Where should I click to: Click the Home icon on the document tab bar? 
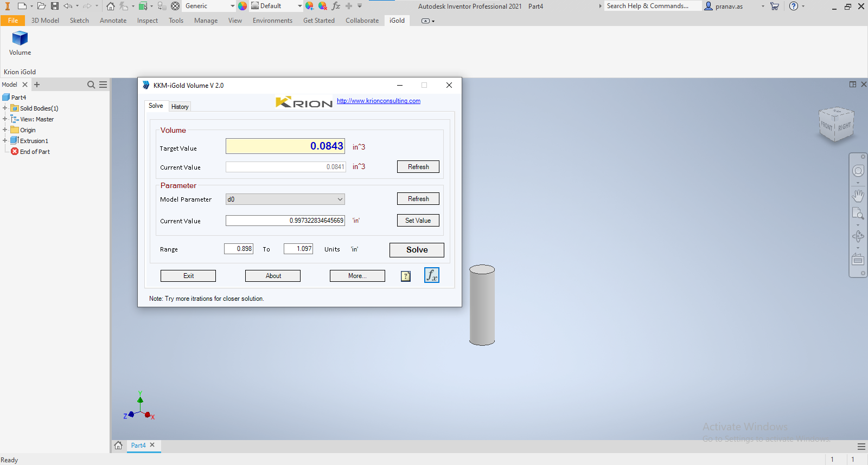[118, 445]
